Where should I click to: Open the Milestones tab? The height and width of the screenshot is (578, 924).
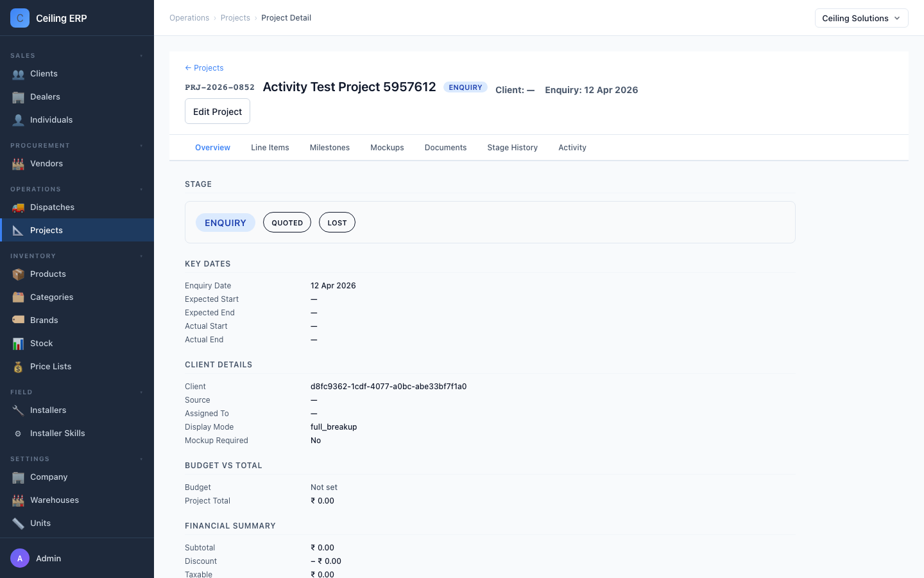click(x=330, y=148)
